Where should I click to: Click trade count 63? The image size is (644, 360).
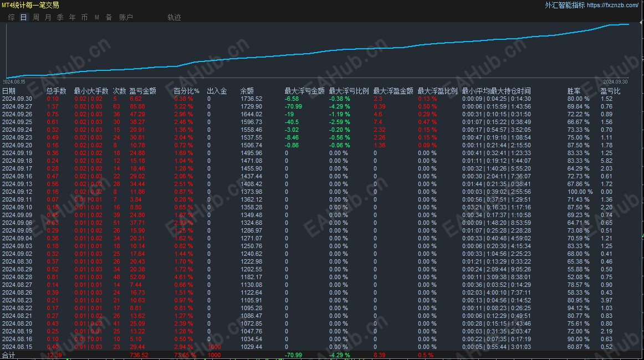(x=116, y=107)
